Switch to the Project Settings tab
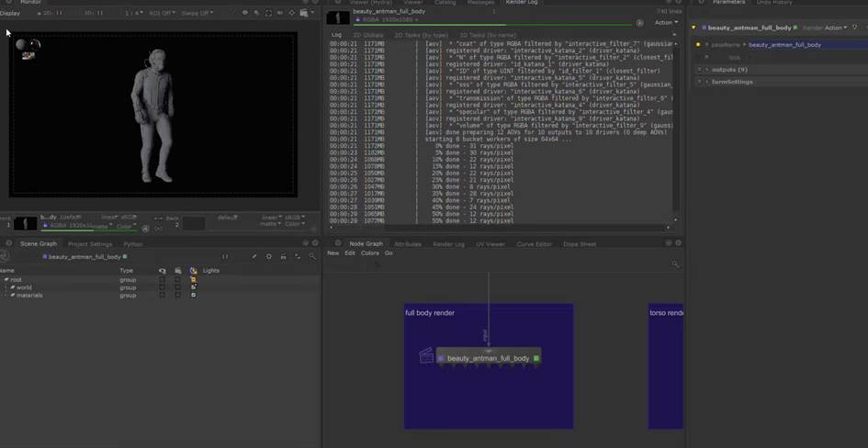The image size is (868, 448). coord(90,244)
